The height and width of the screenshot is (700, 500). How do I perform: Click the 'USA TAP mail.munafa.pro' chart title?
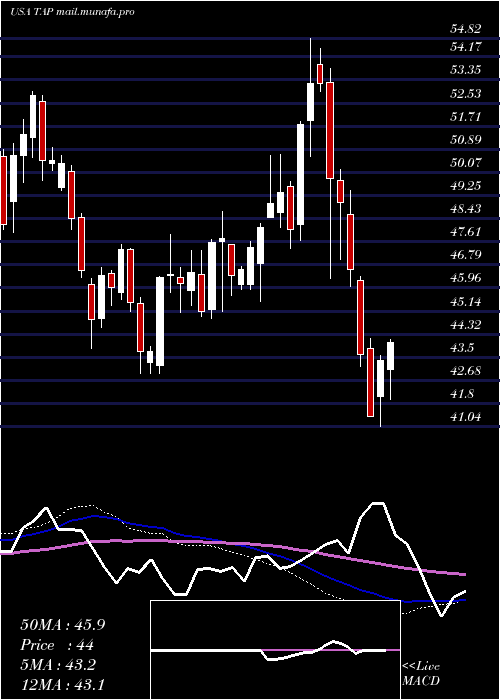[72, 12]
